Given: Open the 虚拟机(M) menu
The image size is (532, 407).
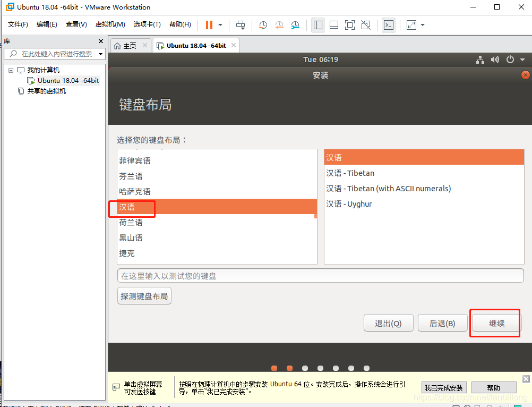Looking at the screenshot, I should tap(110, 24).
